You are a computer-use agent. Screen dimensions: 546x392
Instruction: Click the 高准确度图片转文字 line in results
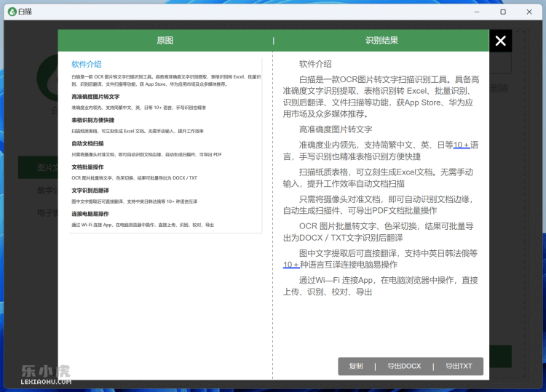coord(336,129)
